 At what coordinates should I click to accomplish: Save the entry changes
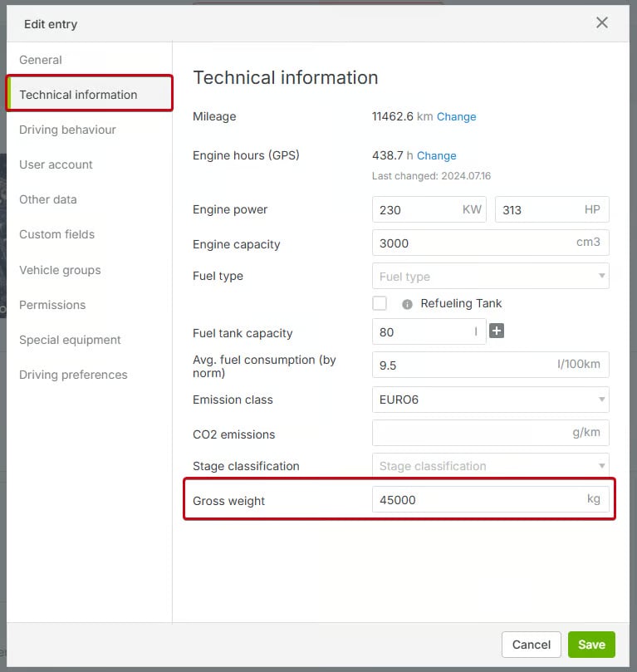tap(591, 645)
